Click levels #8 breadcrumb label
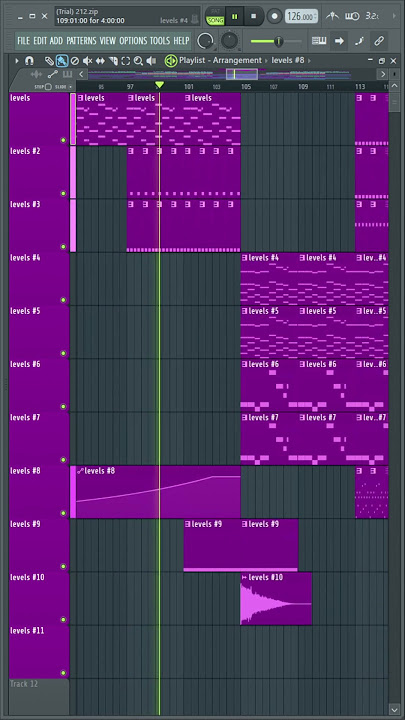The height and width of the screenshot is (720, 405). [288, 61]
